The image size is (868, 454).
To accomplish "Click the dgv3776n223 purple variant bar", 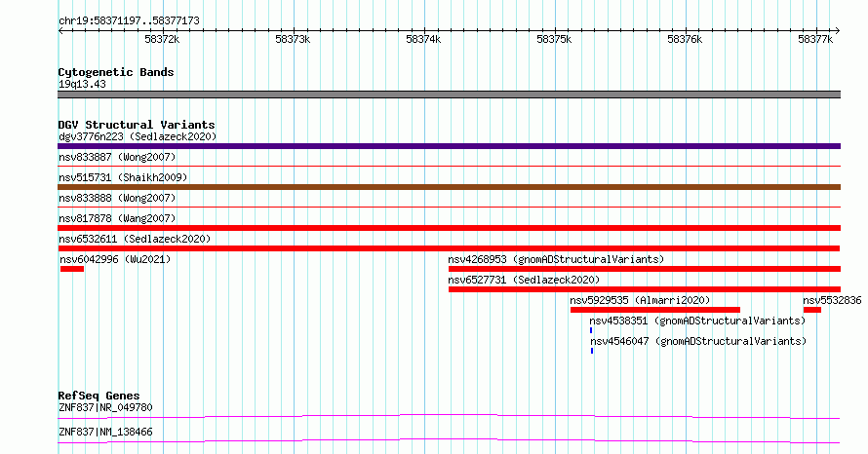I will pos(449,146).
